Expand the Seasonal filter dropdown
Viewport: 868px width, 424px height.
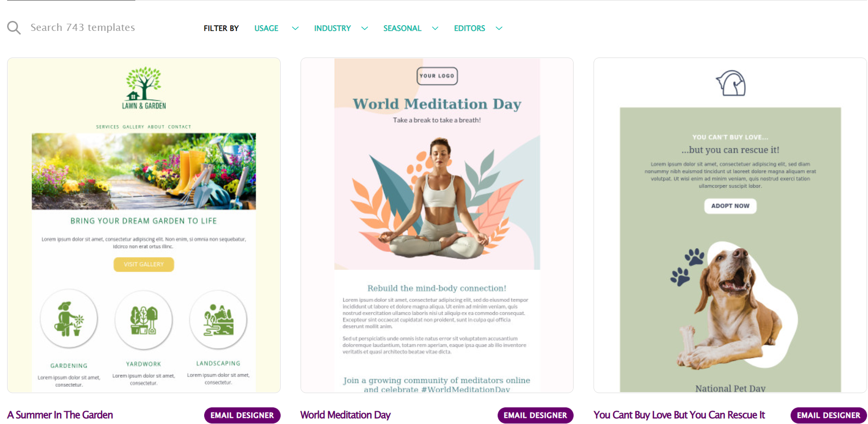411,29
